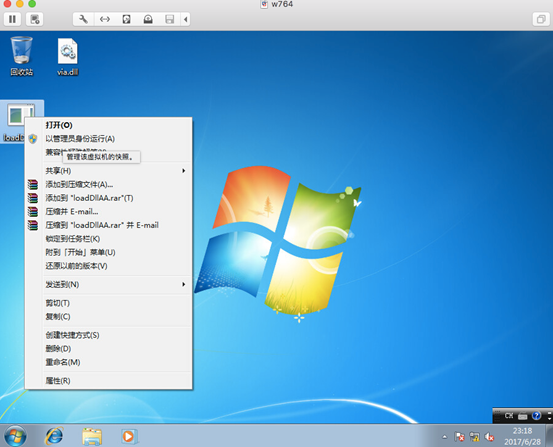
Task: Click the language bar keyboard icon
Action: (x=523, y=416)
